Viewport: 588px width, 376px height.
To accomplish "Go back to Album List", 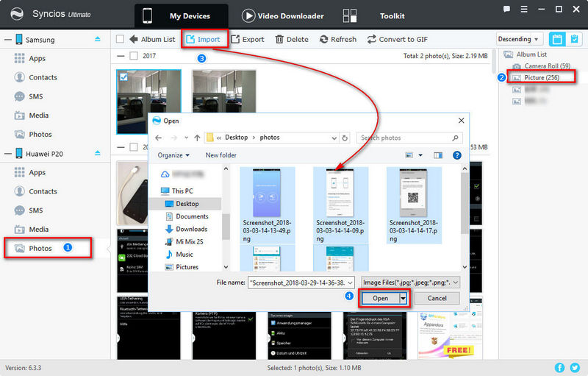I will point(152,39).
